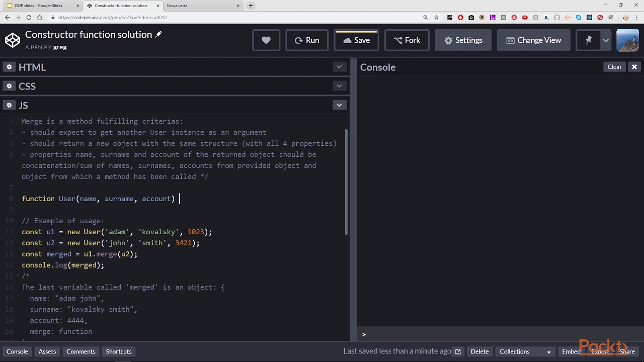Delete this pen
This screenshot has width=644, height=362.
pyautogui.click(x=479, y=351)
